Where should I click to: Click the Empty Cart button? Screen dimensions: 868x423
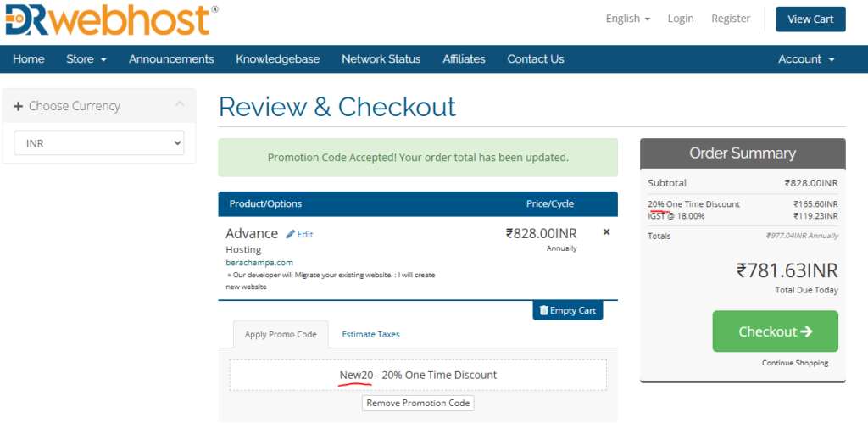567,310
